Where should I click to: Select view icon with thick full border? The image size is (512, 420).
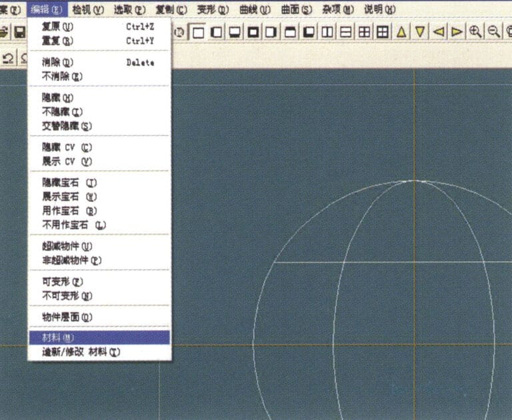(x=253, y=32)
